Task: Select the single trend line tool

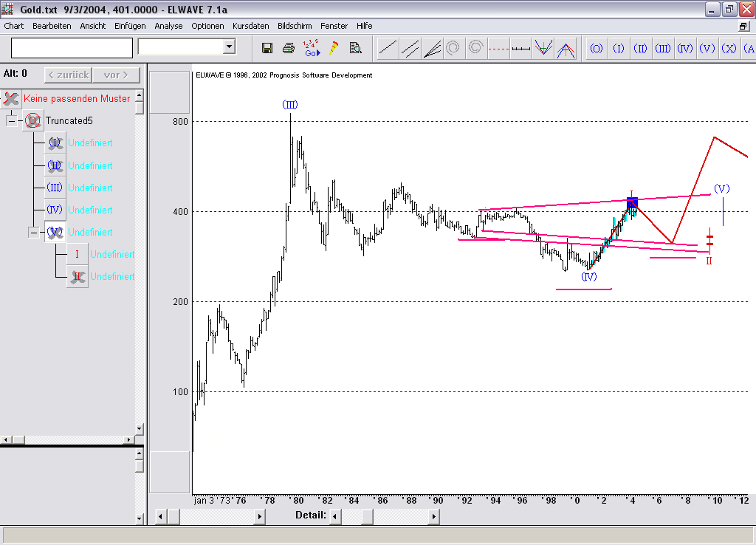Action: coord(388,49)
